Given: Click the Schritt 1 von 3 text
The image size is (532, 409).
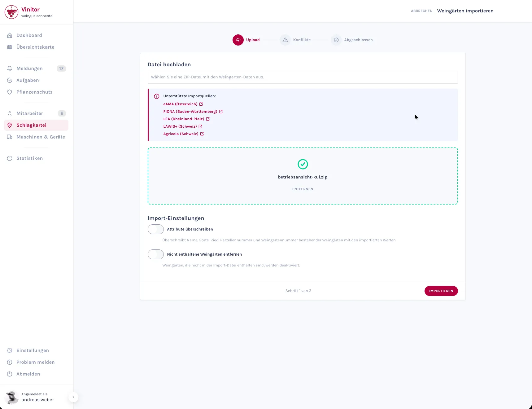Looking at the screenshot, I should click(x=298, y=291).
